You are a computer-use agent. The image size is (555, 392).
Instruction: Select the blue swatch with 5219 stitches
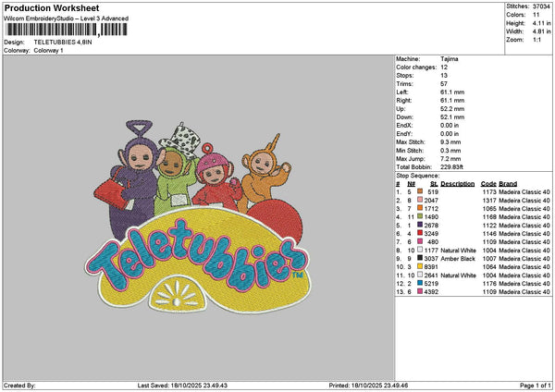coord(422,283)
